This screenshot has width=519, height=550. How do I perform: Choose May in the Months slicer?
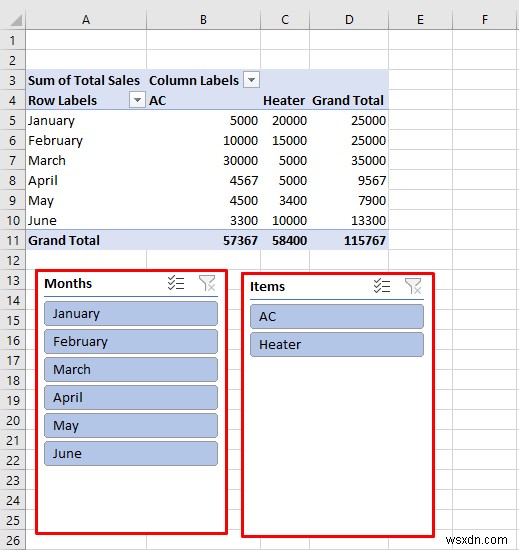131,425
